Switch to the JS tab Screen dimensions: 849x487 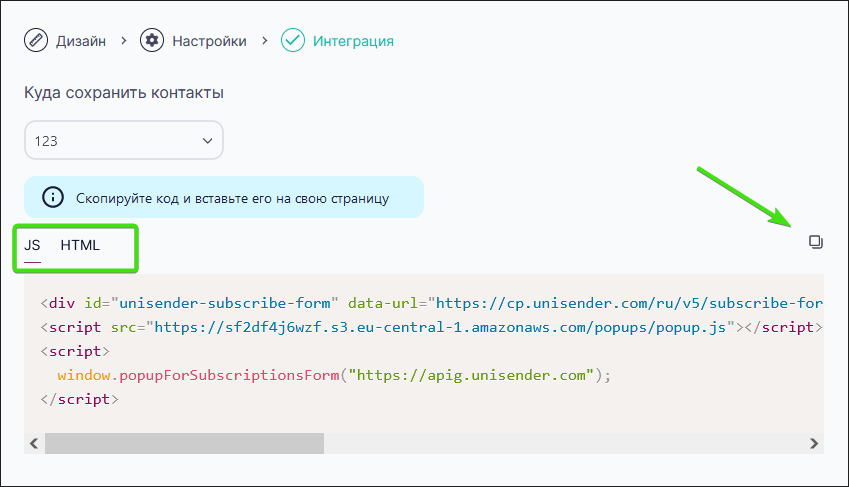pyautogui.click(x=32, y=245)
